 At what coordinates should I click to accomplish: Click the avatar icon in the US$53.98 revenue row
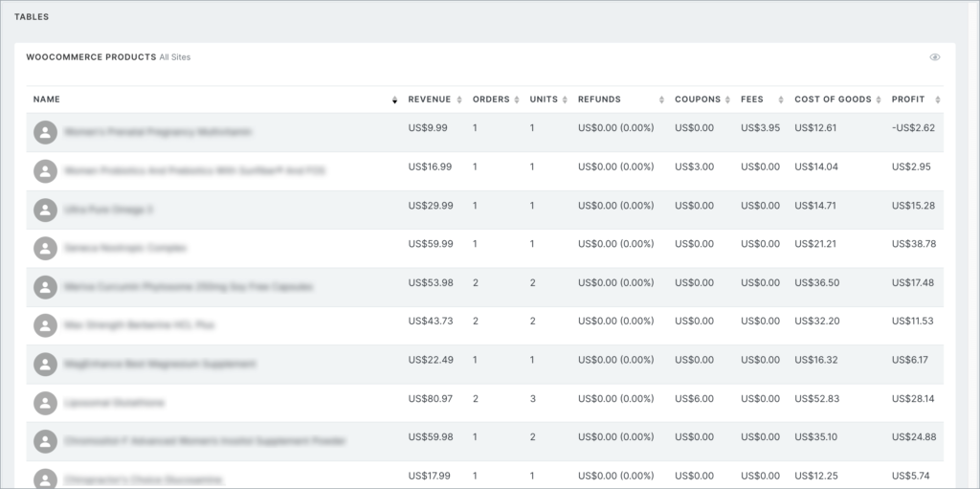pos(45,287)
